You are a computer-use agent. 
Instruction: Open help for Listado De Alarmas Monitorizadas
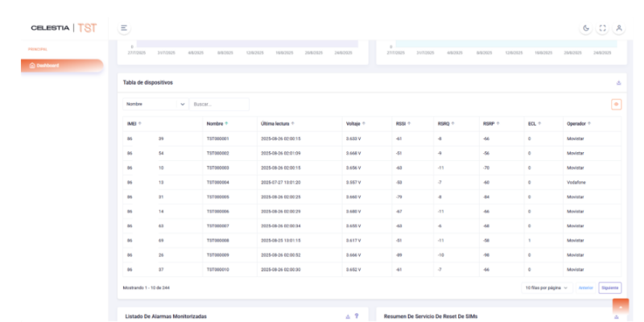[357, 316]
